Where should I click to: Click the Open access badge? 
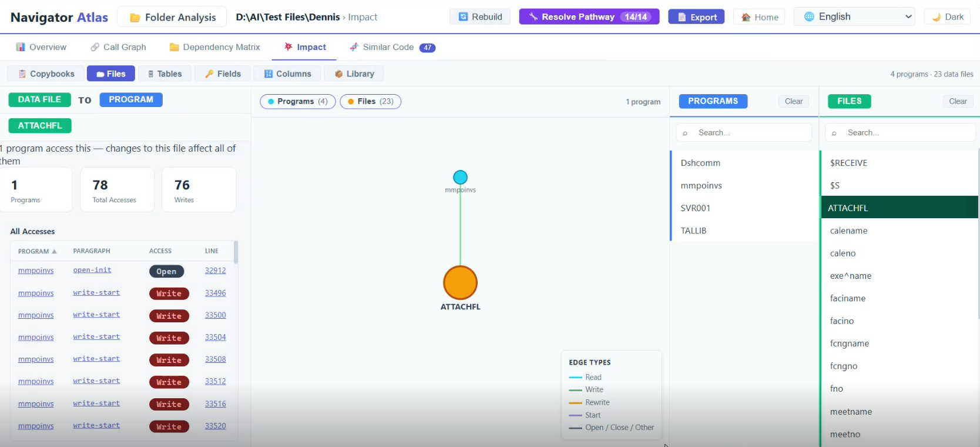point(166,271)
